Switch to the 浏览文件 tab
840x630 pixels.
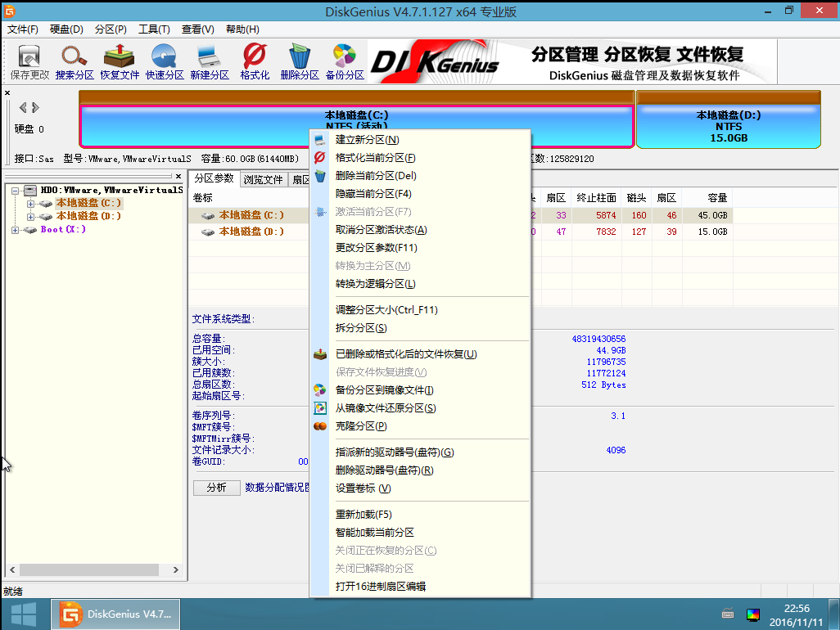pyautogui.click(x=263, y=179)
